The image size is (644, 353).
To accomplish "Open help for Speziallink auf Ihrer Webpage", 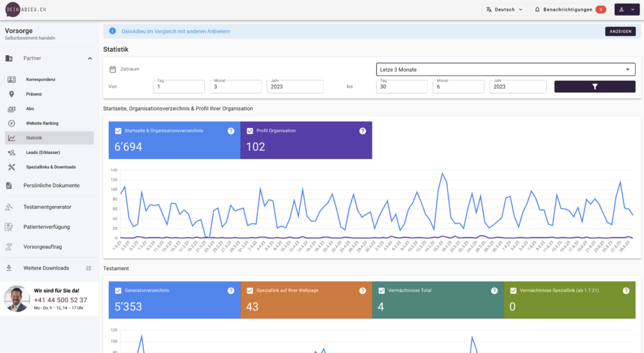I will click(362, 290).
